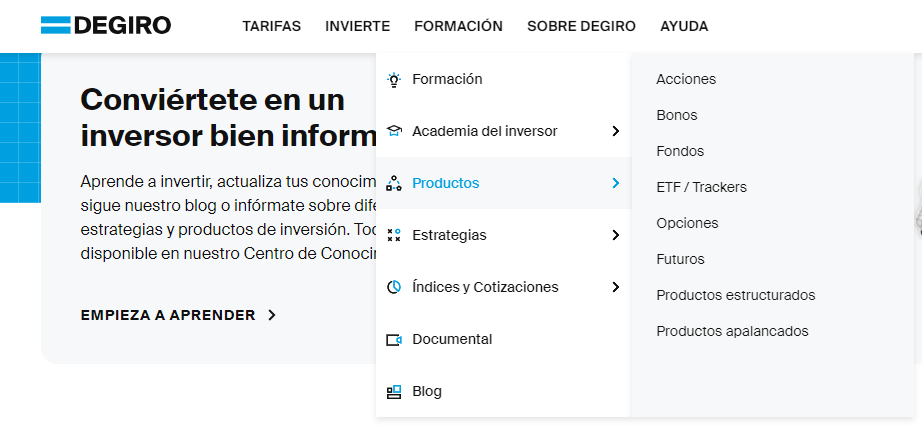Expand the Productos submenu chevron
The height and width of the screenshot is (436, 922).
[x=616, y=183]
